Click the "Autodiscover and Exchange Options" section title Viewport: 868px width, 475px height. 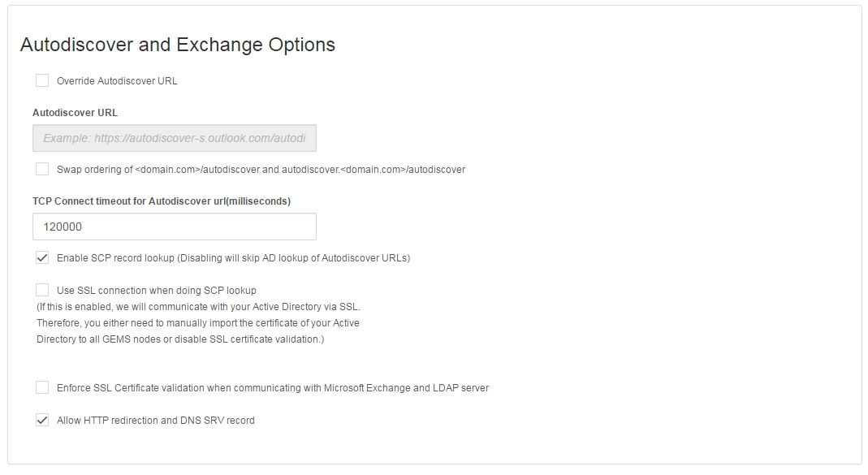click(177, 45)
